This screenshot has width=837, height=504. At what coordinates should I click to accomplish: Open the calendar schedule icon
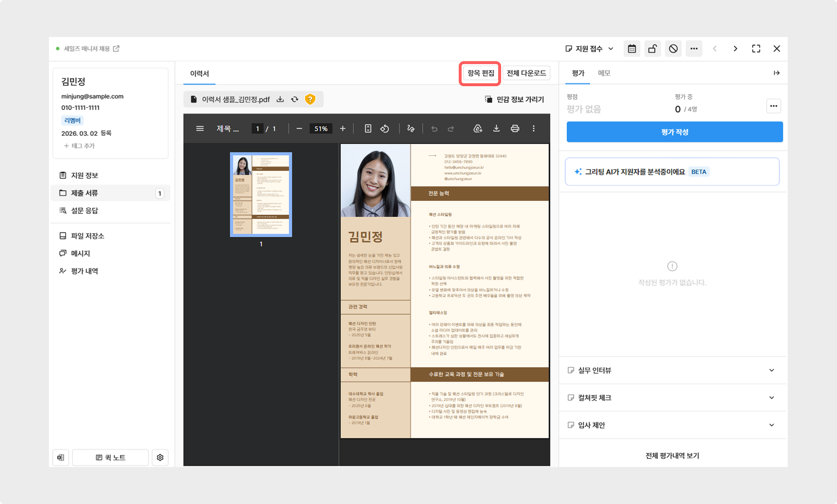632,49
